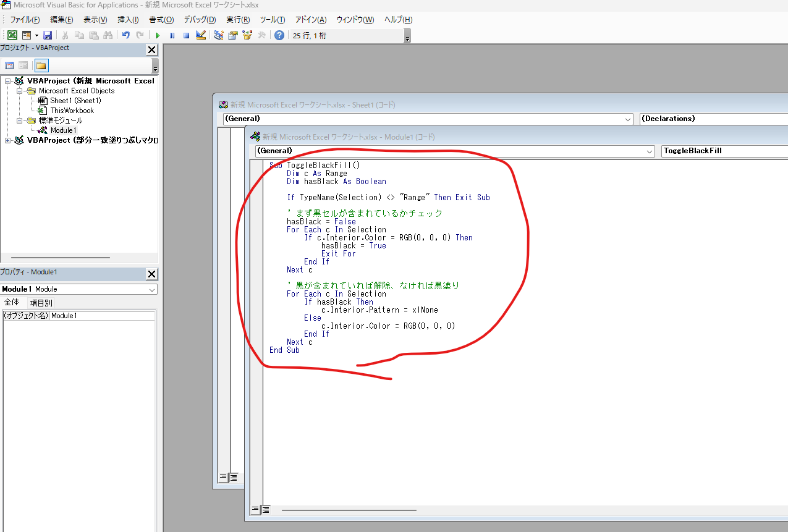Select ThisWorkbook in the project tree
The width and height of the screenshot is (788, 532).
coord(72,111)
